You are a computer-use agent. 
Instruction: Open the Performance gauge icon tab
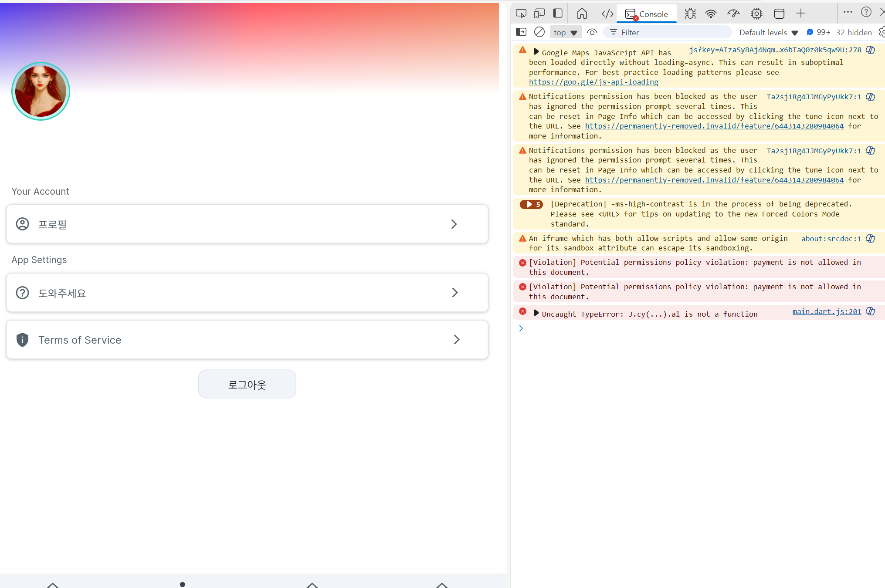733,14
